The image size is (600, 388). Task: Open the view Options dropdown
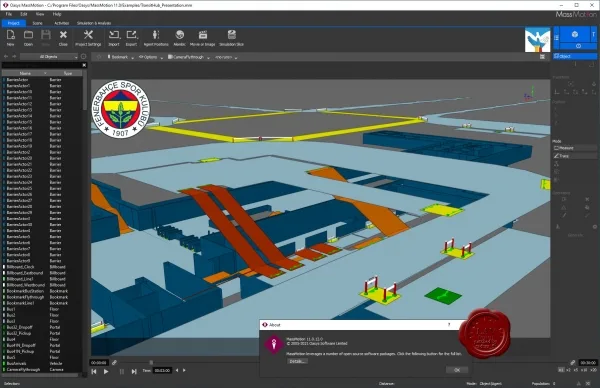tap(151, 57)
